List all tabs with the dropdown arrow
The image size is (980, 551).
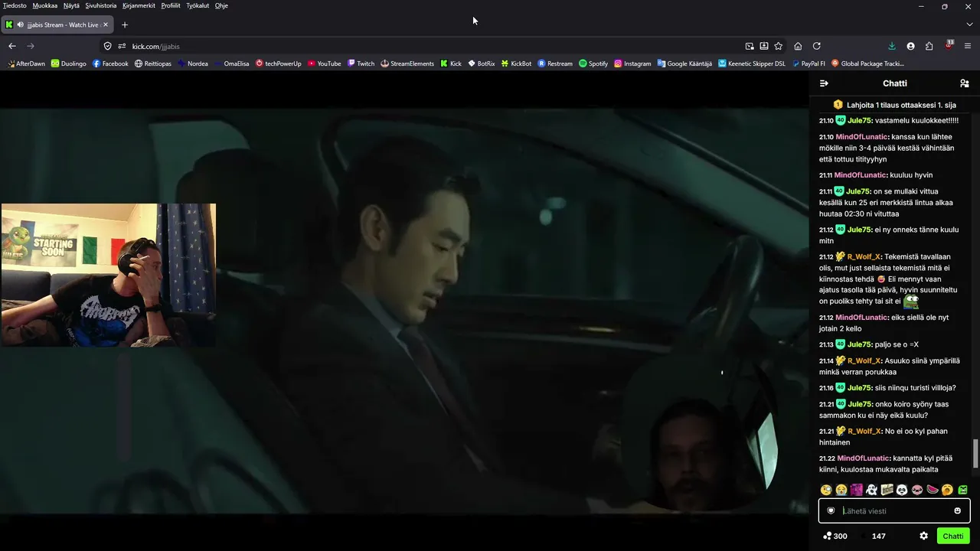969,24
